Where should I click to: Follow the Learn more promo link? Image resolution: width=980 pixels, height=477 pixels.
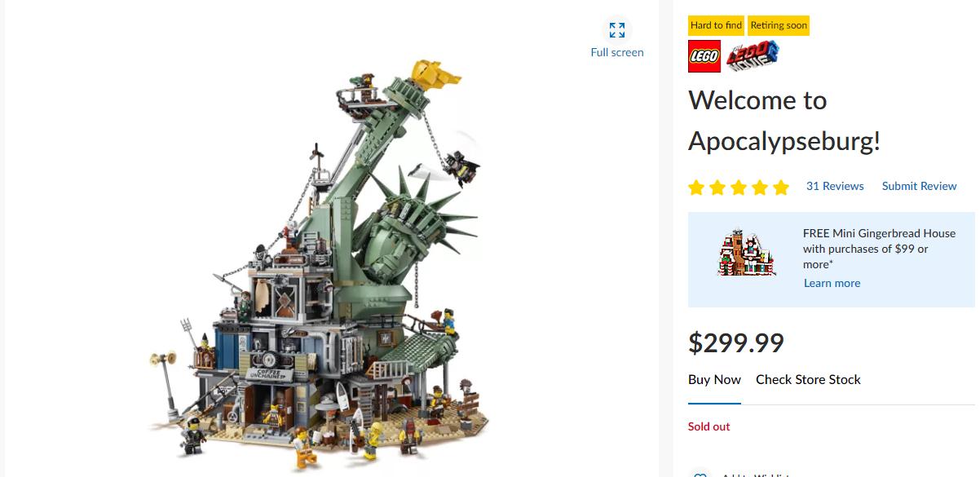tap(832, 283)
